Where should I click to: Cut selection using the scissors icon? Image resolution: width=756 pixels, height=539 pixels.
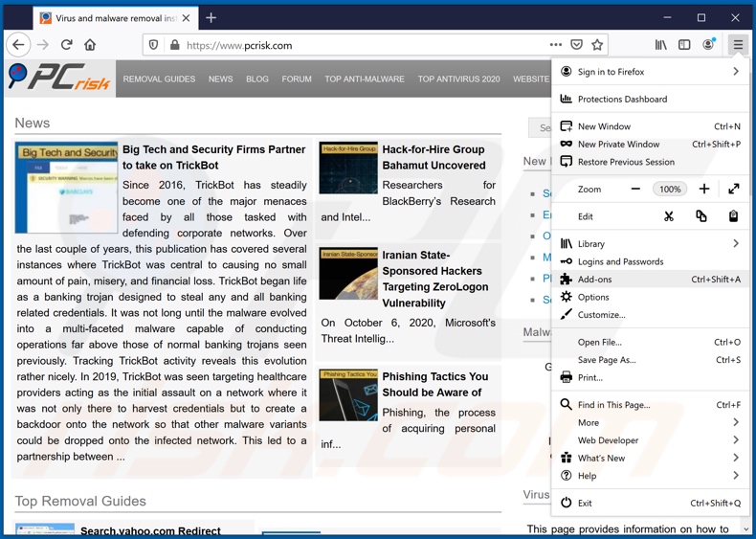click(668, 216)
